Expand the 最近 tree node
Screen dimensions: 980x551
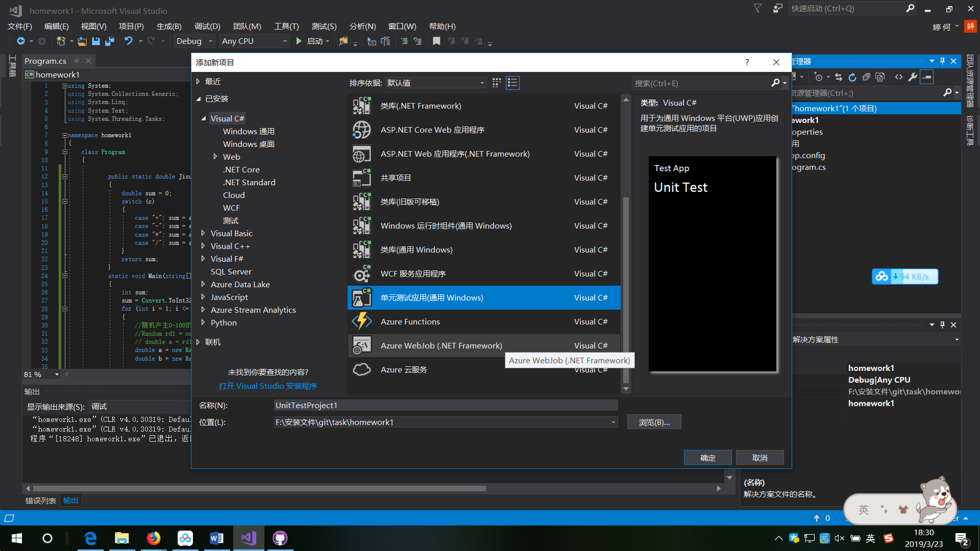pyautogui.click(x=198, y=81)
